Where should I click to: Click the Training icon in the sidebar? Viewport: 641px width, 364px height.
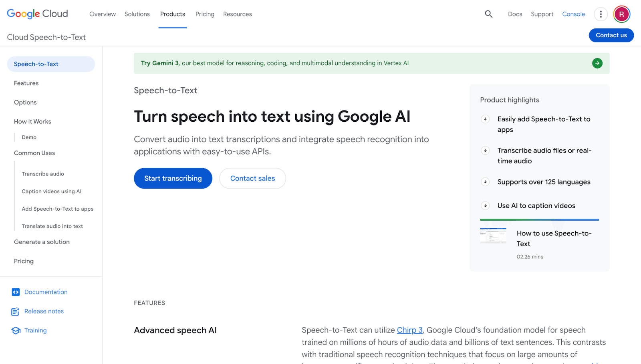coord(15,330)
